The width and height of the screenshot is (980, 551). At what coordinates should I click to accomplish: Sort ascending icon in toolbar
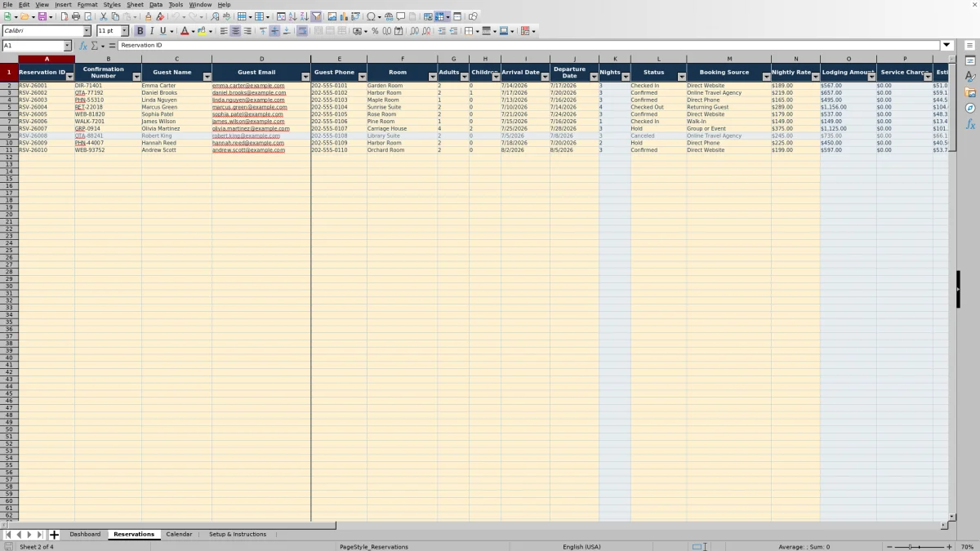[x=293, y=16]
